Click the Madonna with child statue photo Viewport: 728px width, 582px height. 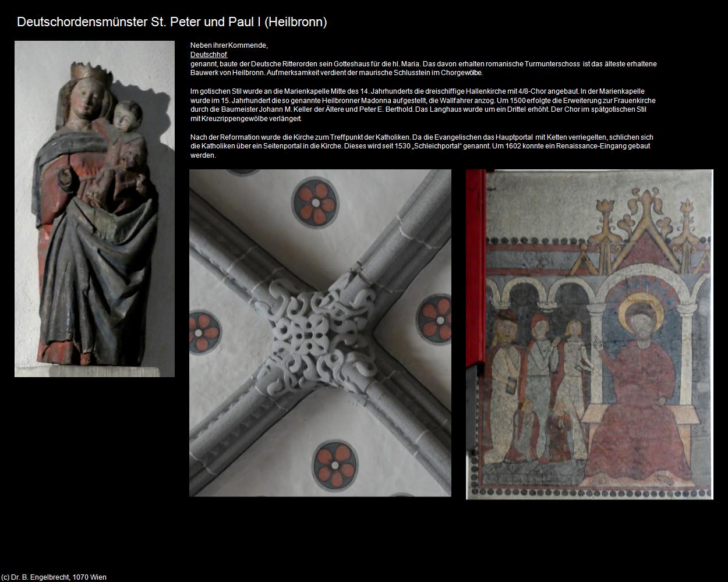[94, 209]
